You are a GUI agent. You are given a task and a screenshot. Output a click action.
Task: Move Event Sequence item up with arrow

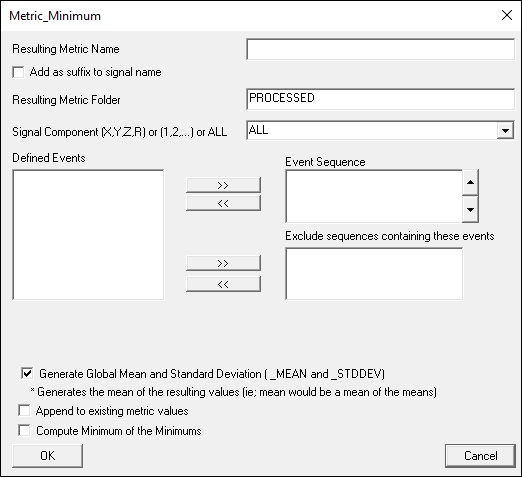470,182
